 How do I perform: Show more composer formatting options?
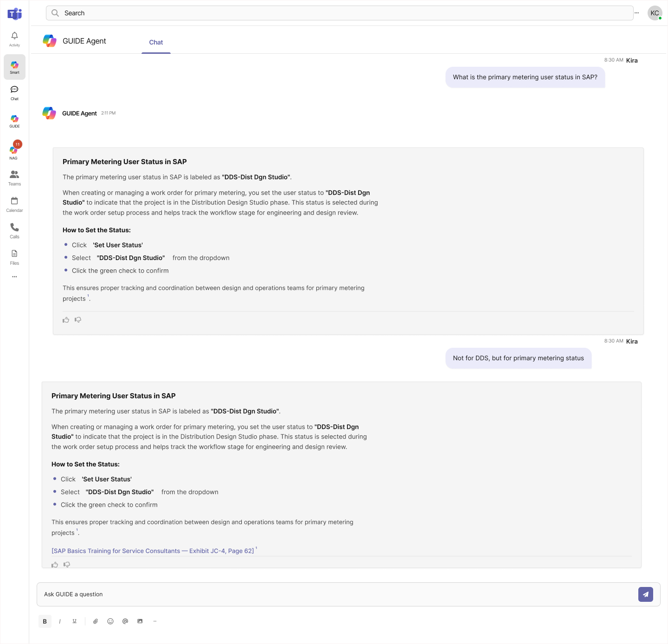click(x=155, y=621)
